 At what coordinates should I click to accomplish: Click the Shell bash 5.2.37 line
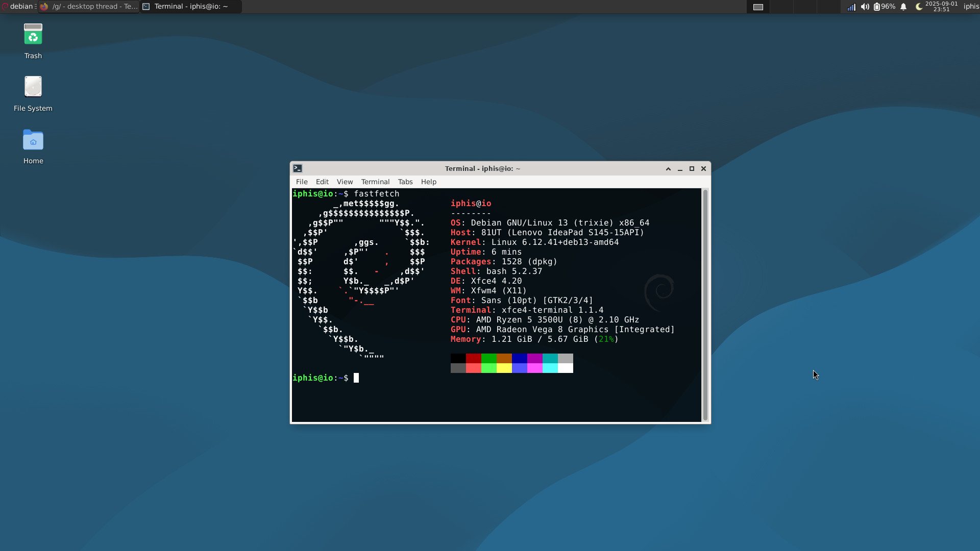pos(496,271)
